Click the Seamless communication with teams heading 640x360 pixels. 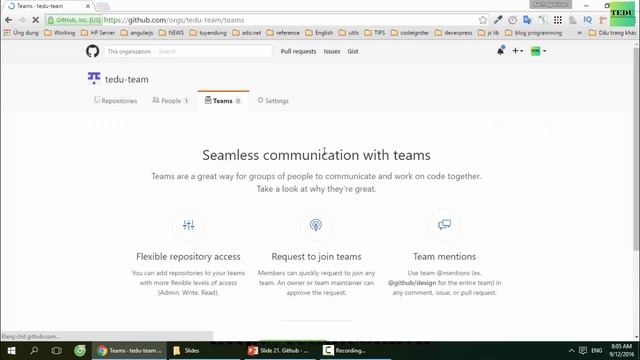(316, 155)
